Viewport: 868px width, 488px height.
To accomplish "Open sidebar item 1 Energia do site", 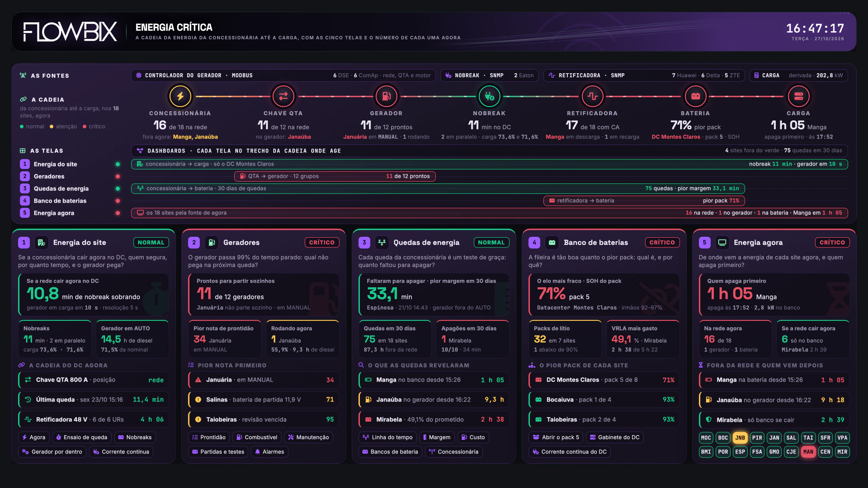I will tap(70, 164).
